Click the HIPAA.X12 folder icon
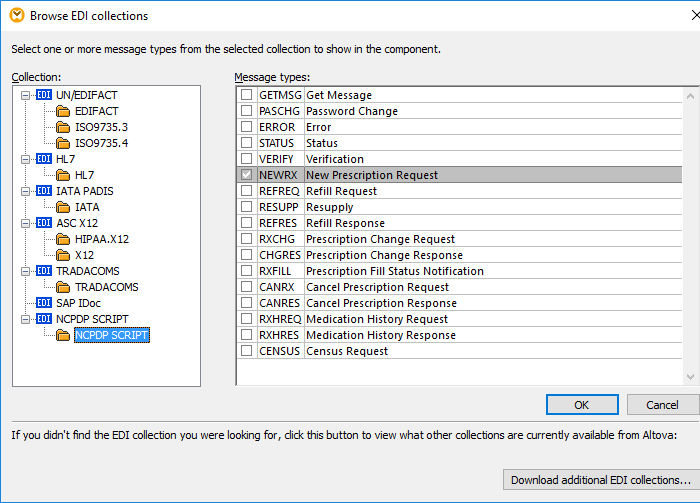The height and width of the screenshot is (503, 700). point(63,239)
